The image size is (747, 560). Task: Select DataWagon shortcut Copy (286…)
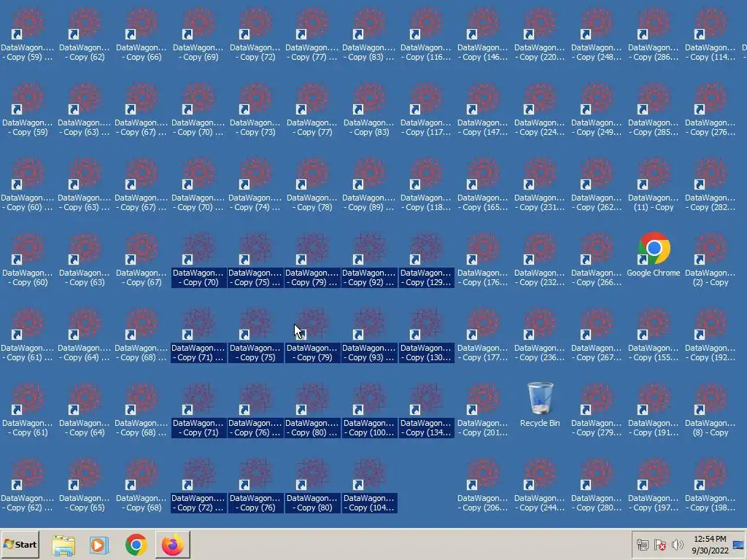(x=654, y=34)
